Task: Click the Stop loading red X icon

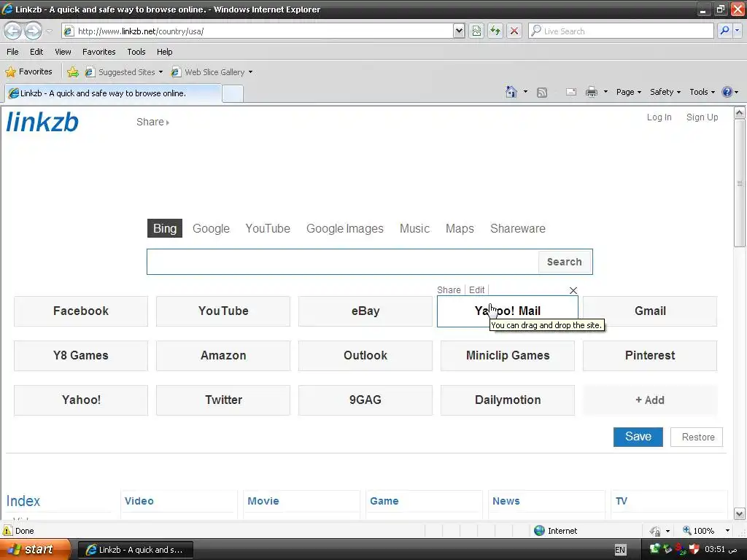Action: 514,31
